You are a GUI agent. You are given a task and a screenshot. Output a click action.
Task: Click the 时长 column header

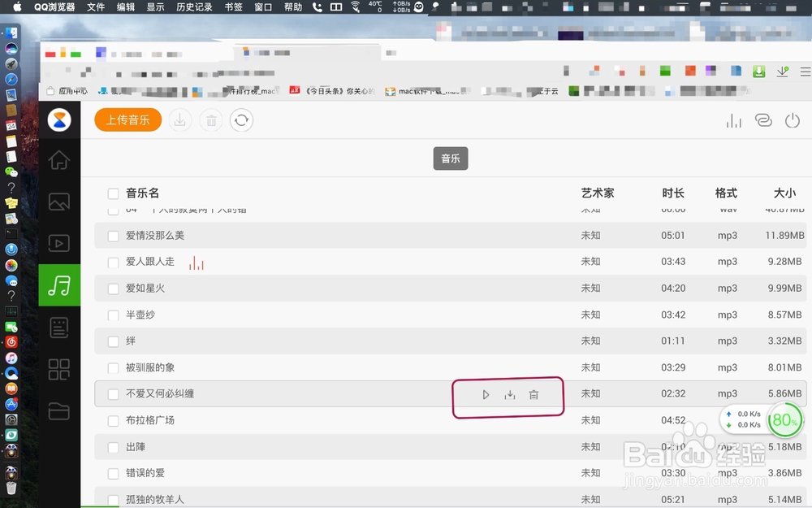tap(673, 193)
